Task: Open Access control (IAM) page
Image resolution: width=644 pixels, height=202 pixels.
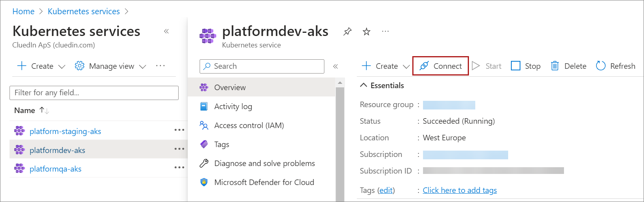Action: click(x=249, y=125)
